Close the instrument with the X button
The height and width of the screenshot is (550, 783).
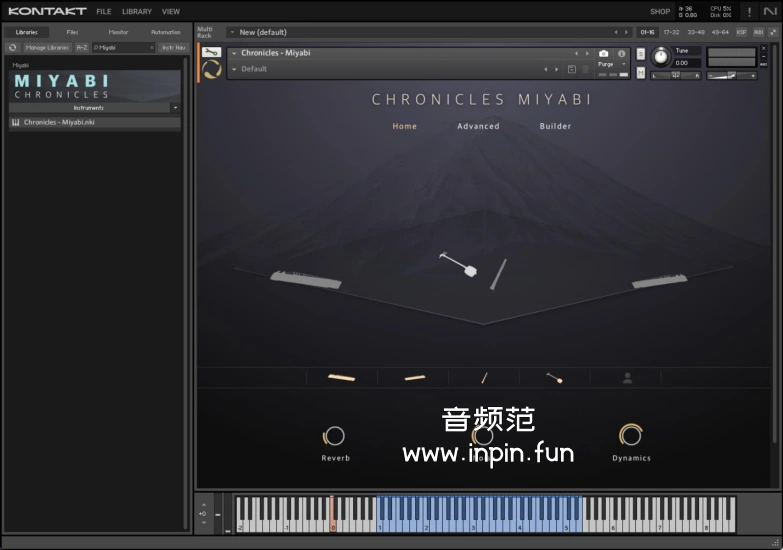764,48
